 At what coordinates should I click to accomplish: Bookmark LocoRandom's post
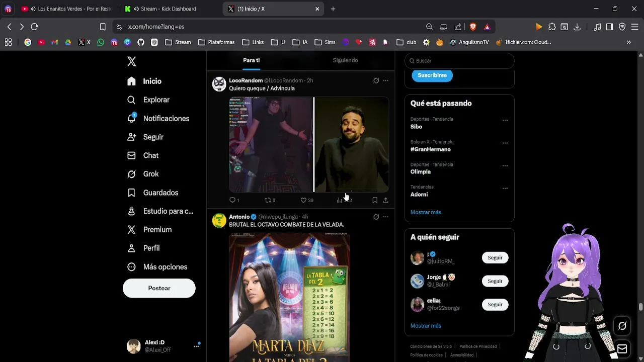coord(375,200)
